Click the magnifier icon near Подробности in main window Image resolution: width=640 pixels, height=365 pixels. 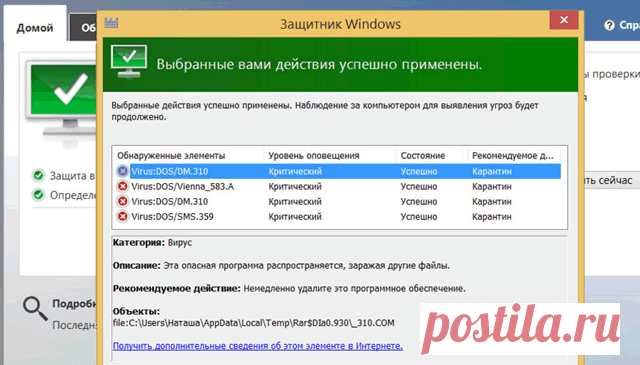(x=35, y=309)
